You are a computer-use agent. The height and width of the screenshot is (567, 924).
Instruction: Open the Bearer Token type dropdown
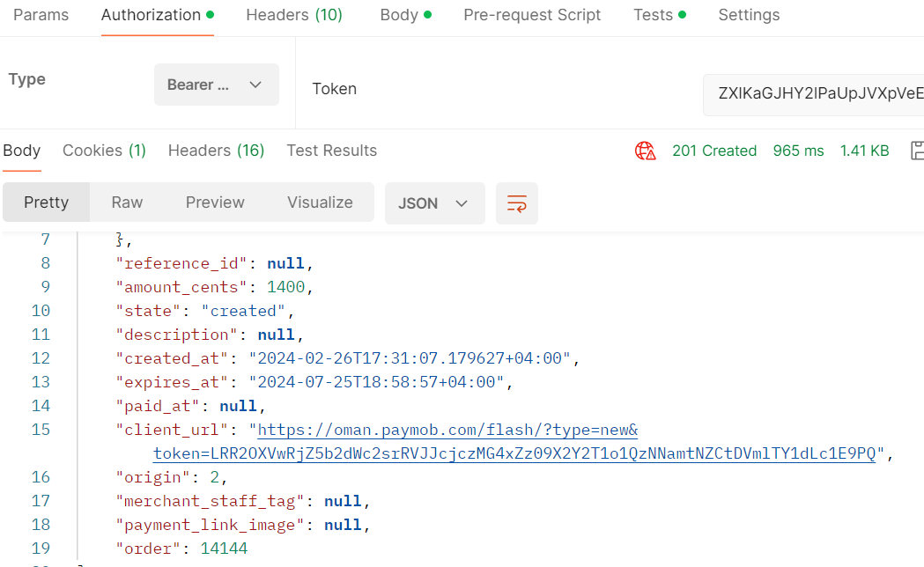[216, 85]
